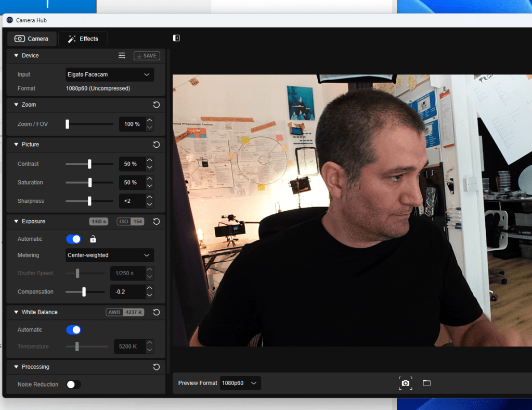
Task: Collapse the Picture section
Action: click(x=16, y=144)
